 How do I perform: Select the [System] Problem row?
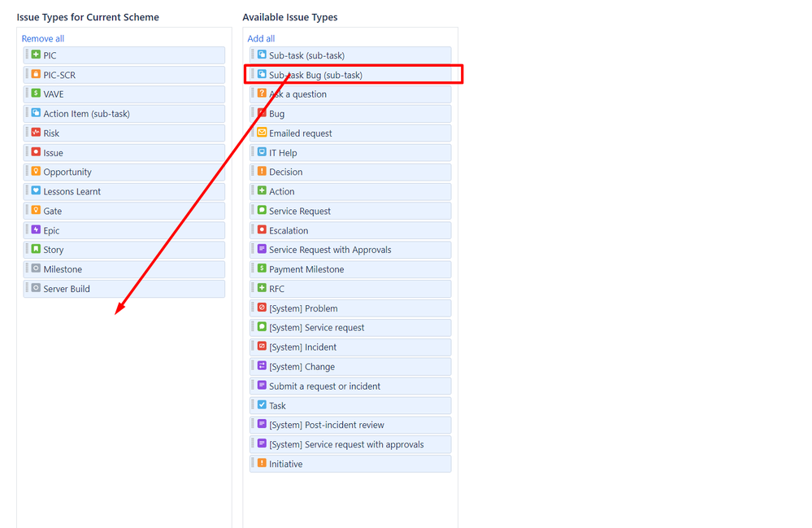coord(350,308)
